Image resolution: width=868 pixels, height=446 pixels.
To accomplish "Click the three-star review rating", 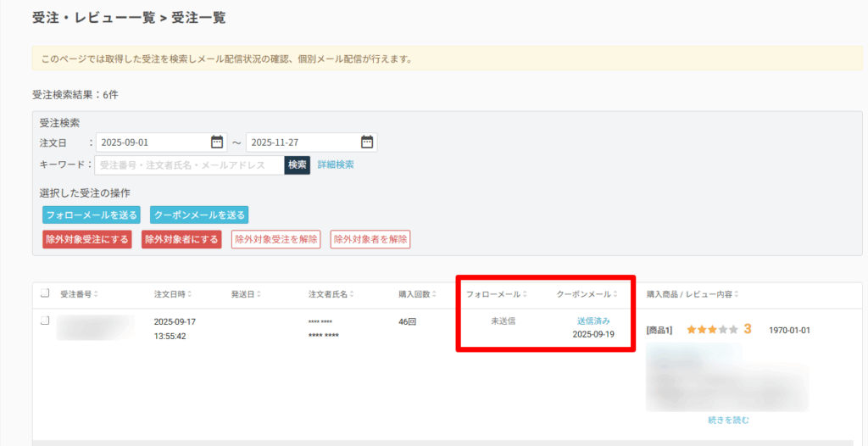I will pos(712,329).
